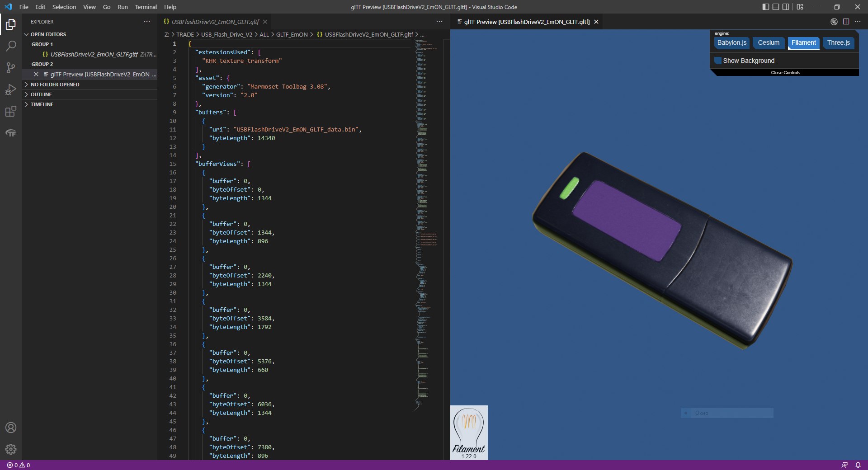868x470 pixels.
Task: Open the Extensions view
Action: (11, 111)
